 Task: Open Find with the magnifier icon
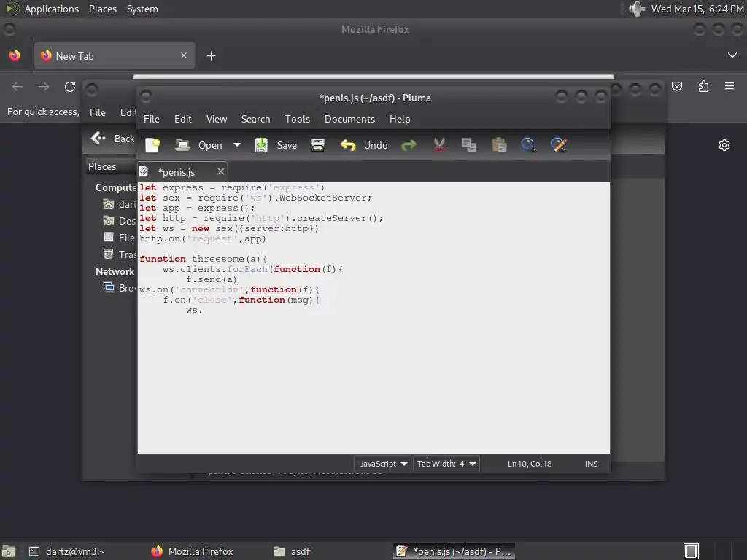pos(528,145)
